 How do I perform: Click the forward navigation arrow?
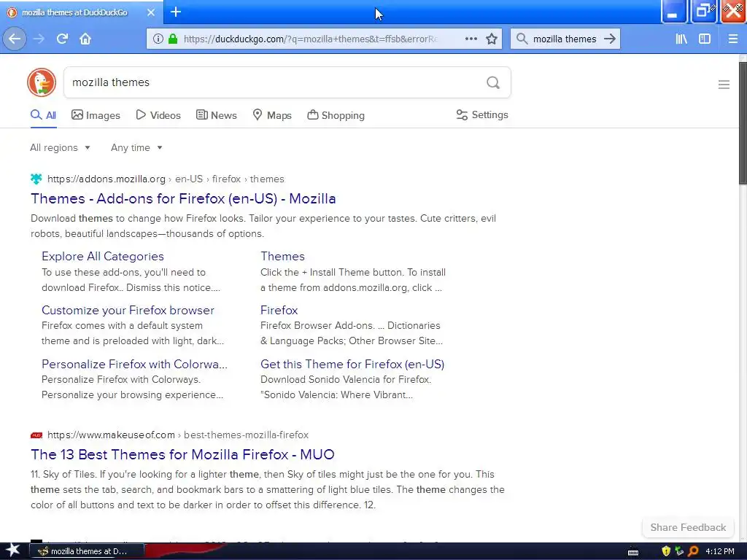39,39
